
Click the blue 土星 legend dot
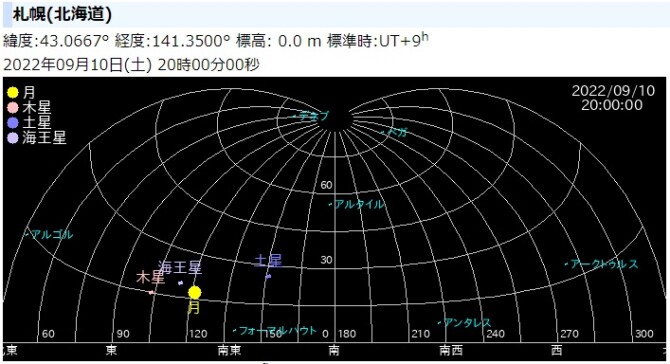click(x=13, y=123)
